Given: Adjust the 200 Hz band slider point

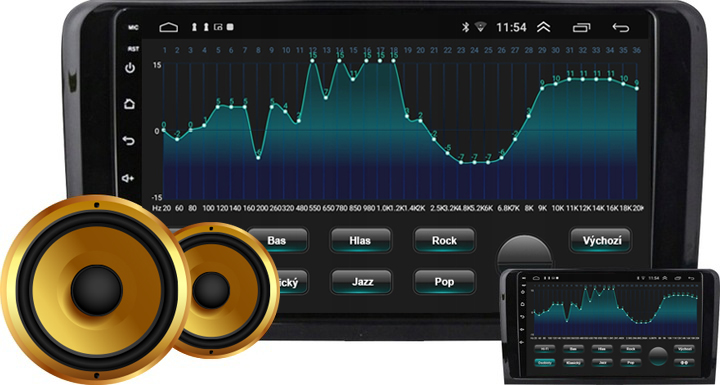Looking at the screenshot, I should pos(258,158).
